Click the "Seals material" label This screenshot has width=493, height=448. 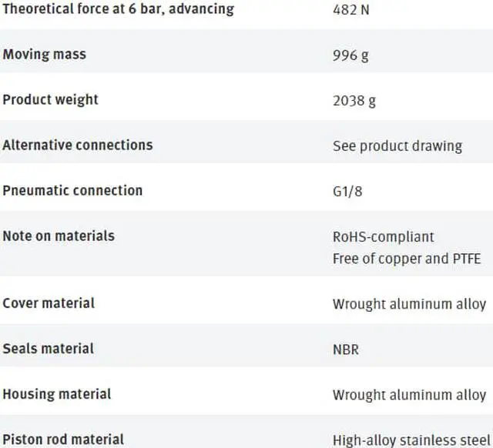pos(48,348)
